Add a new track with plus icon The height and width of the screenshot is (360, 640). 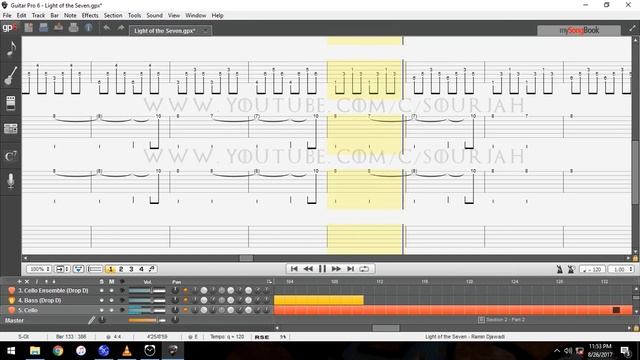(19, 282)
